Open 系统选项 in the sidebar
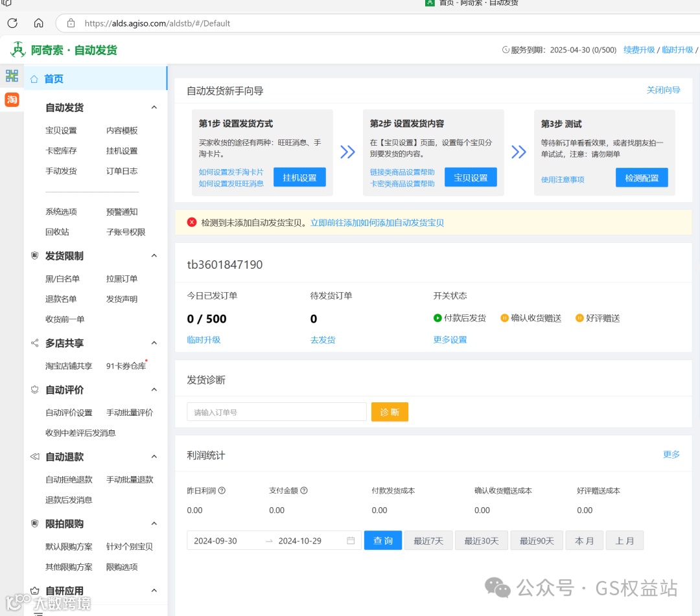The width and height of the screenshot is (700, 616). 61,211
